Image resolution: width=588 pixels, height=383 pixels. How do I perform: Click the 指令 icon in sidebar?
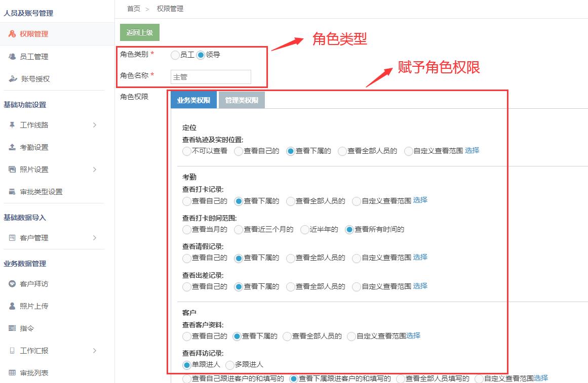tap(12, 328)
